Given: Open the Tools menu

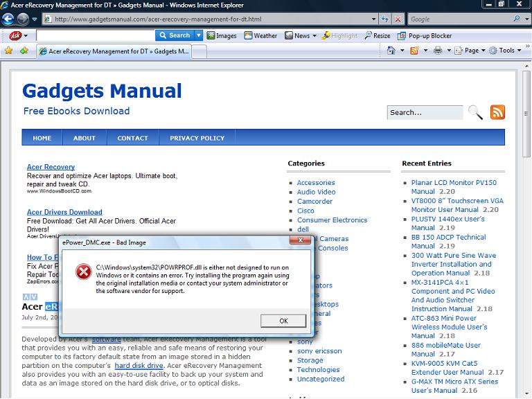Looking at the screenshot, I should 505,51.
